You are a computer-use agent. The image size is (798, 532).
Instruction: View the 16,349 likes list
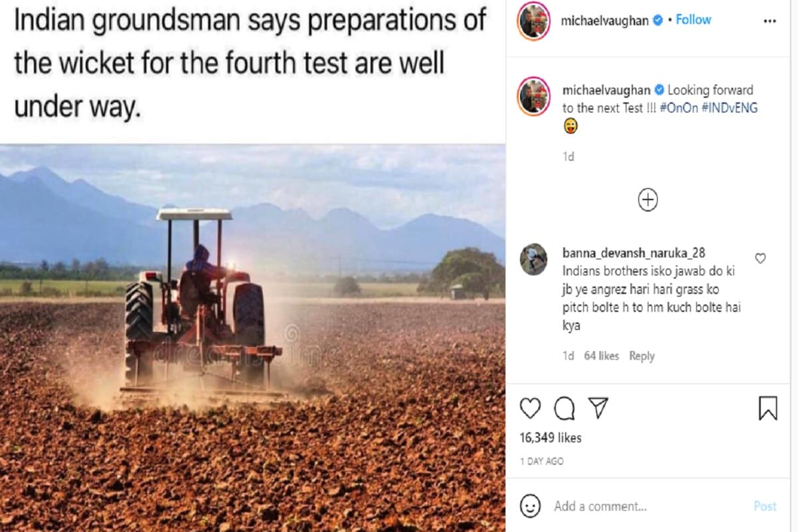coord(551,438)
